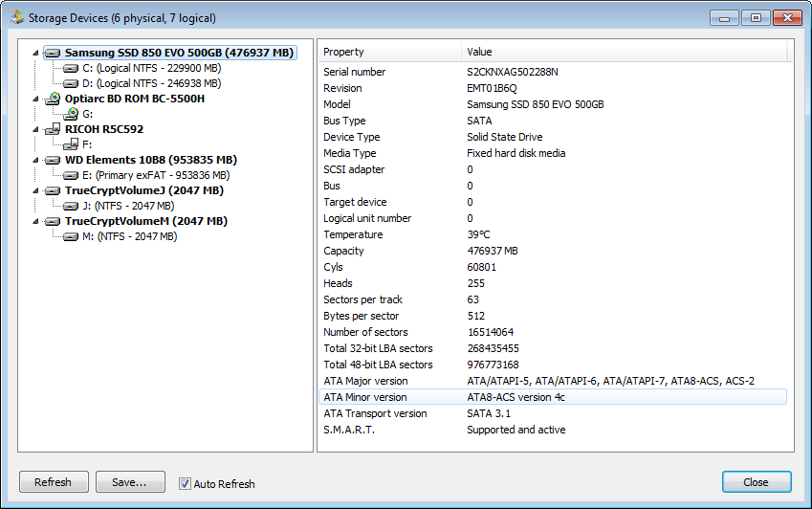Click the ATA Transport version SATA 3.1

tap(489, 413)
